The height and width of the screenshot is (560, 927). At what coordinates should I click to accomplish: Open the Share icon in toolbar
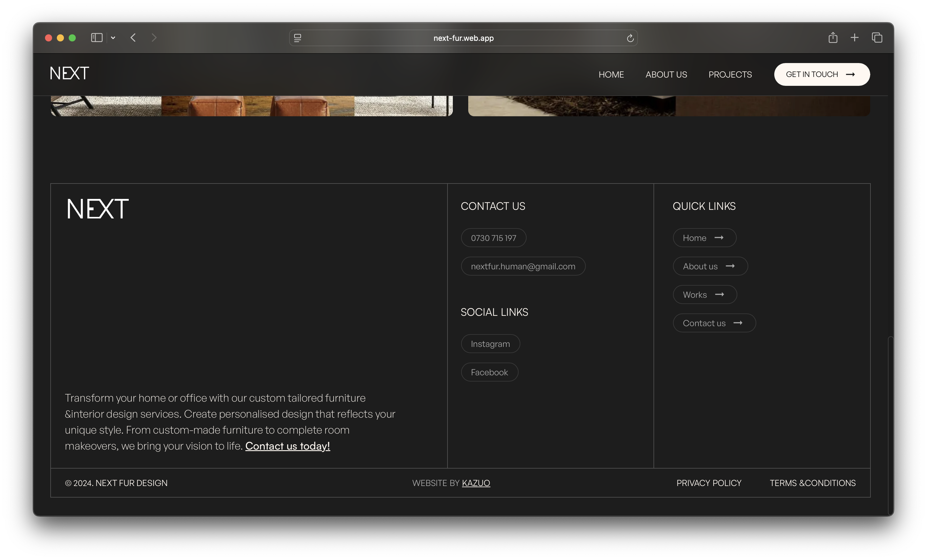click(x=833, y=38)
